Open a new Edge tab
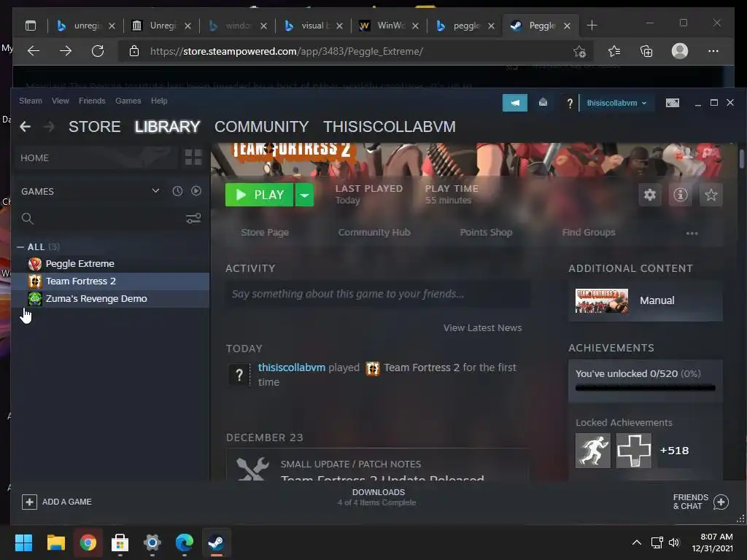This screenshot has height=560, width=747. coord(592,26)
